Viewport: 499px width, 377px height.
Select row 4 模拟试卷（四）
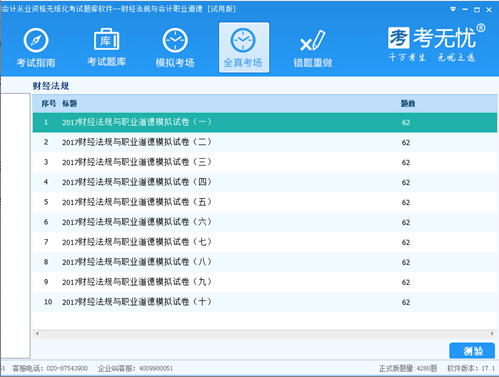(265, 182)
